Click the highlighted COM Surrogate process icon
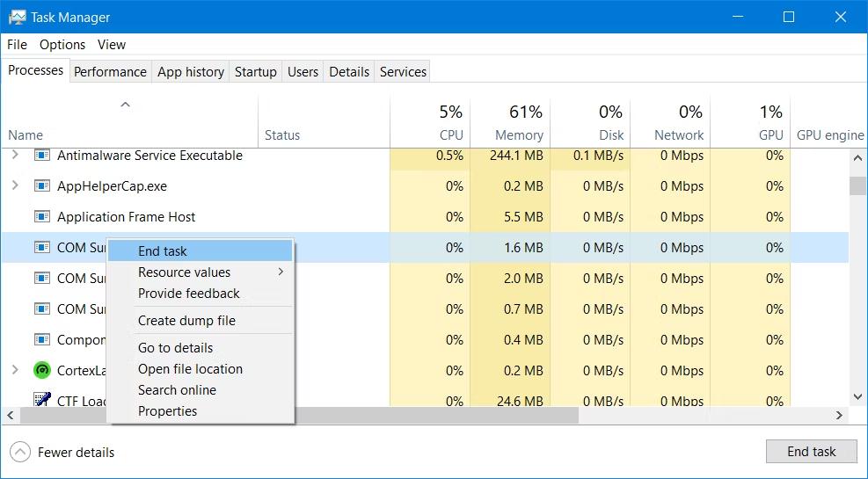 pyautogui.click(x=42, y=248)
